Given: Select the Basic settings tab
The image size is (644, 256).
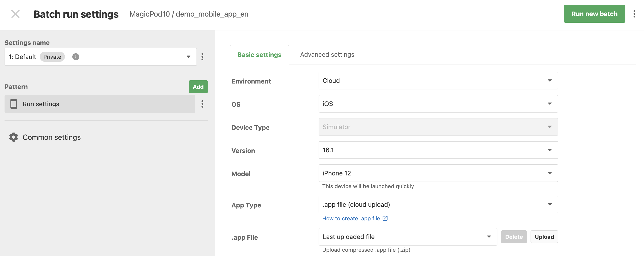Looking at the screenshot, I should click(x=259, y=55).
